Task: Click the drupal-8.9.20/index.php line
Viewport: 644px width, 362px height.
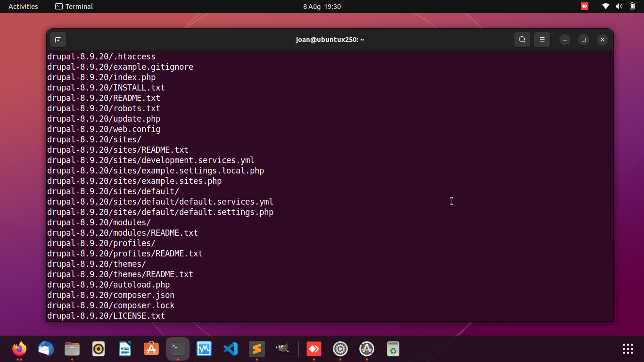Action: 101,77
